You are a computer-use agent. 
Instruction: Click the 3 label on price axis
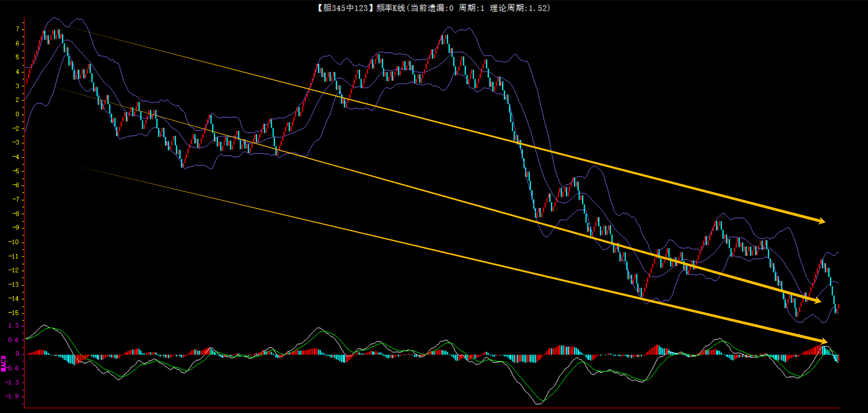point(17,86)
